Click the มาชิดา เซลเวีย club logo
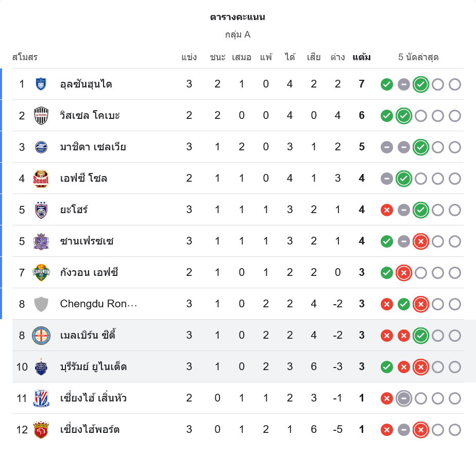 click(x=41, y=147)
